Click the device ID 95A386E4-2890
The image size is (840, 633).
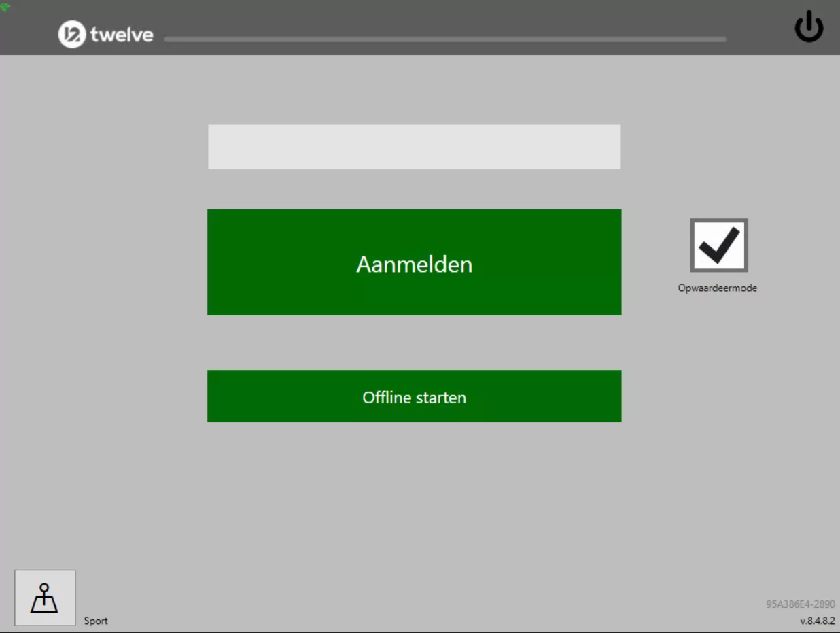click(800, 604)
